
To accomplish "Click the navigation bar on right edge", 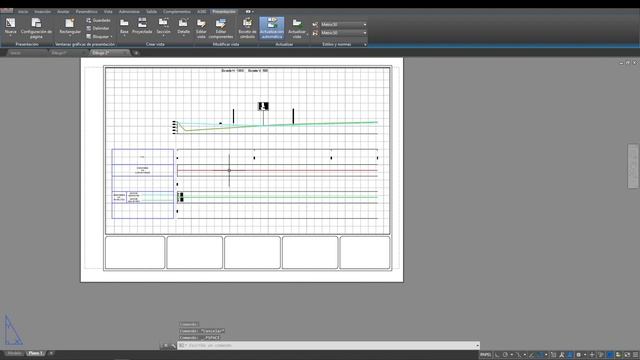I will point(633,166).
